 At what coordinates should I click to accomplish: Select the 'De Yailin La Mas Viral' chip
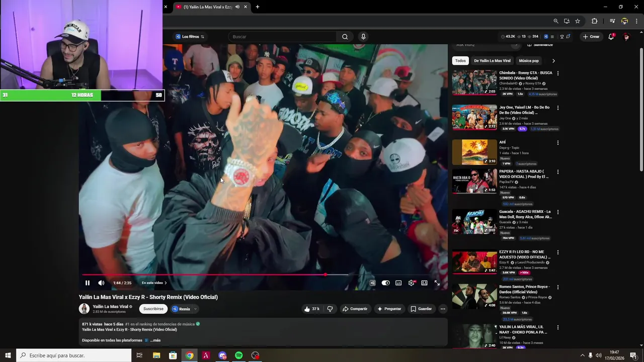tap(492, 61)
